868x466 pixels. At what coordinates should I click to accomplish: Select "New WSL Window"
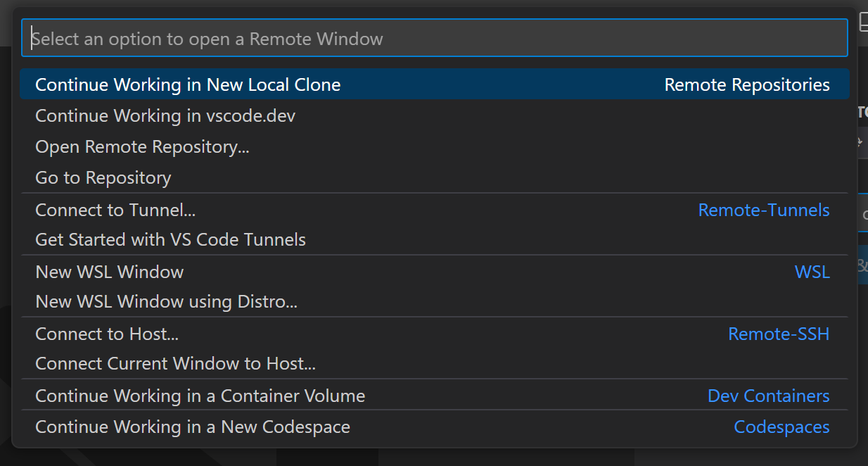[x=109, y=272]
